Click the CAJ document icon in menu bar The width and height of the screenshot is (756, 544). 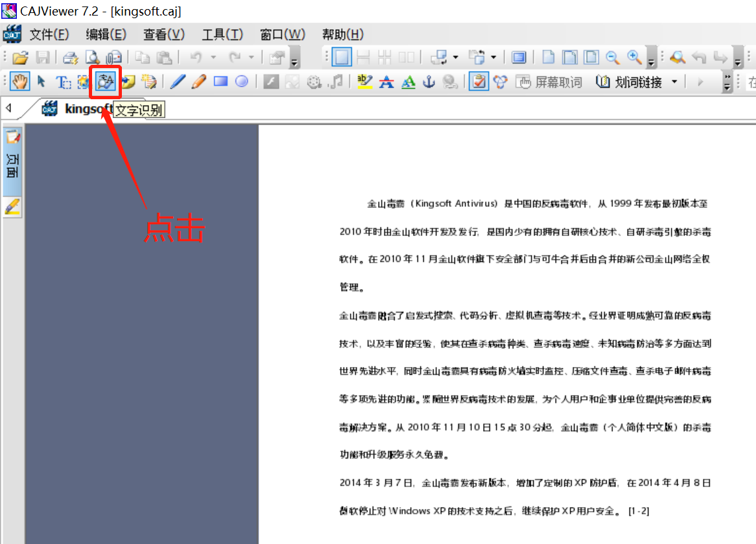[x=12, y=34]
